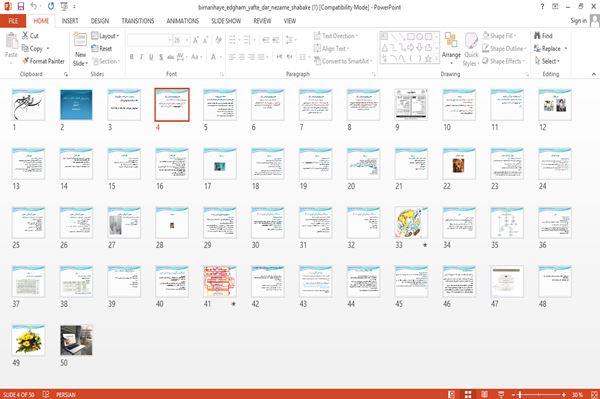Open the Select dropdown in Editing
Image resolution: width=600 pixels, height=399 pixels.
pos(547,61)
